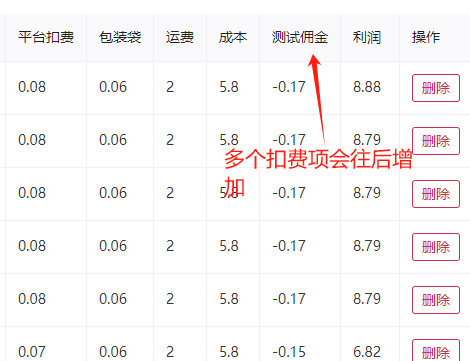Click the 成本 column header
Image resolution: width=470 pixels, height=361 pixels.
point(233,37)
